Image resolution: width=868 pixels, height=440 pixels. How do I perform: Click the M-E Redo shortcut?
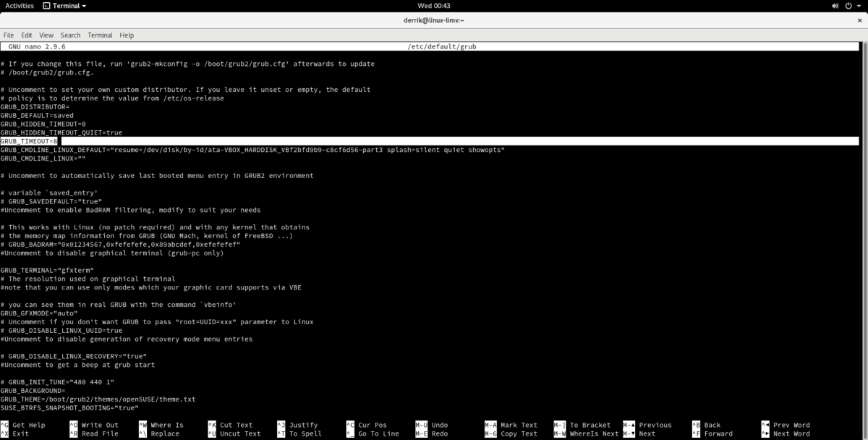click(x=432, y=434)
